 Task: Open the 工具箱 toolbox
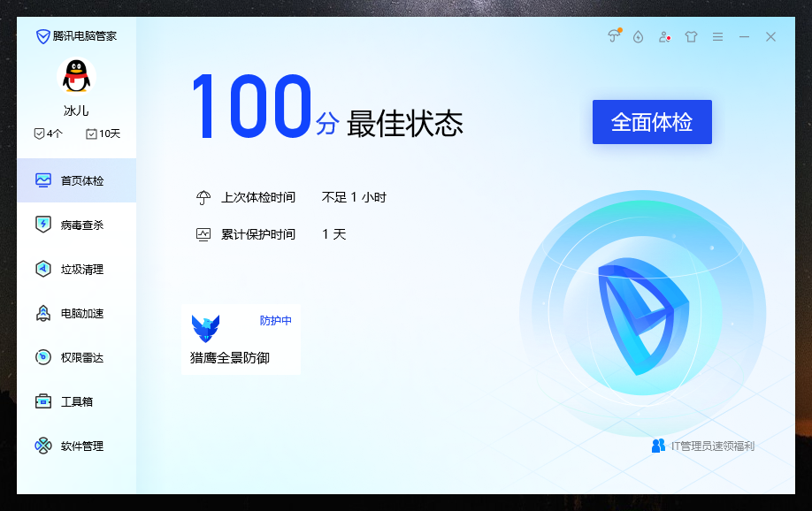pyautogui.click(x=77, y=401)
